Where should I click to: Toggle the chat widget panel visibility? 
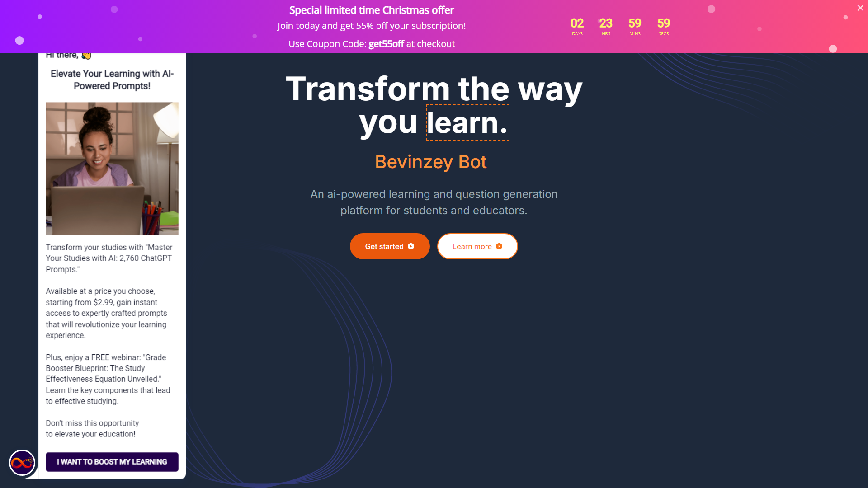(x=23, y=462)
